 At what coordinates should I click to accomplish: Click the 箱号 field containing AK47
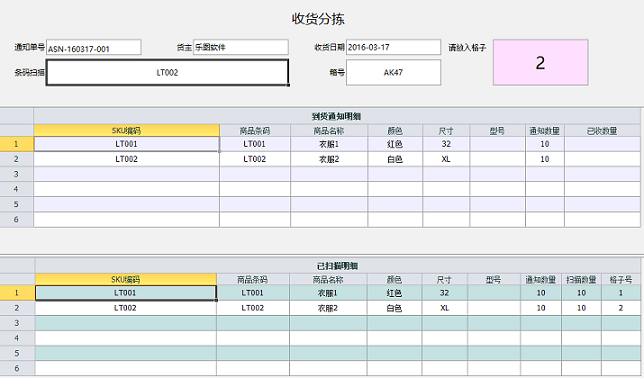tap(393, 73)
